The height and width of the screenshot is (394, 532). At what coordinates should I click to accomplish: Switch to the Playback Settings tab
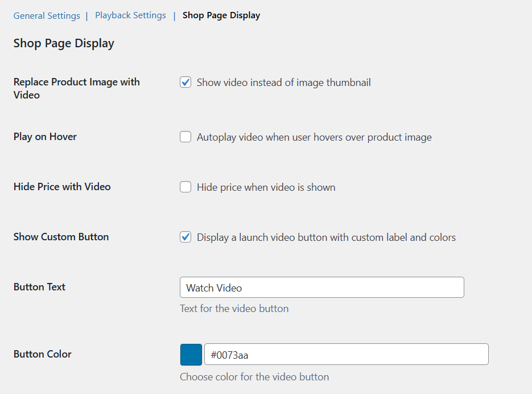(x=130, y=15)
